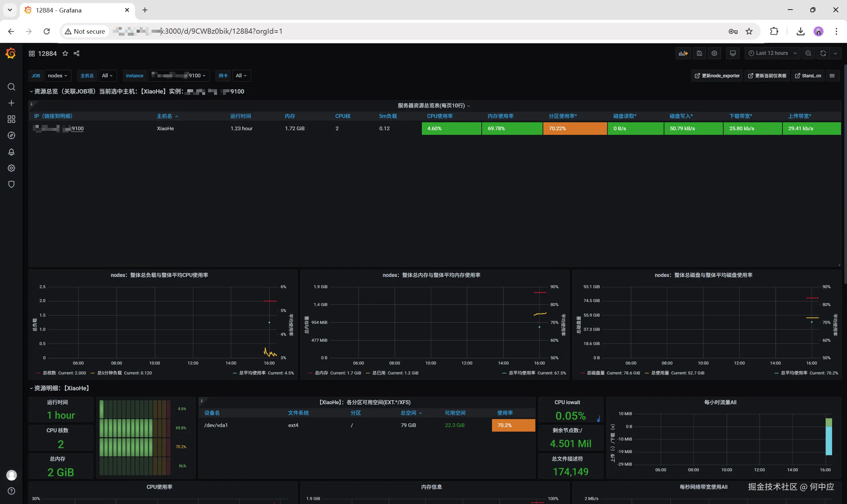
Task: Toggle the cycle view mode monitor icon
Action: coord(733,53)
